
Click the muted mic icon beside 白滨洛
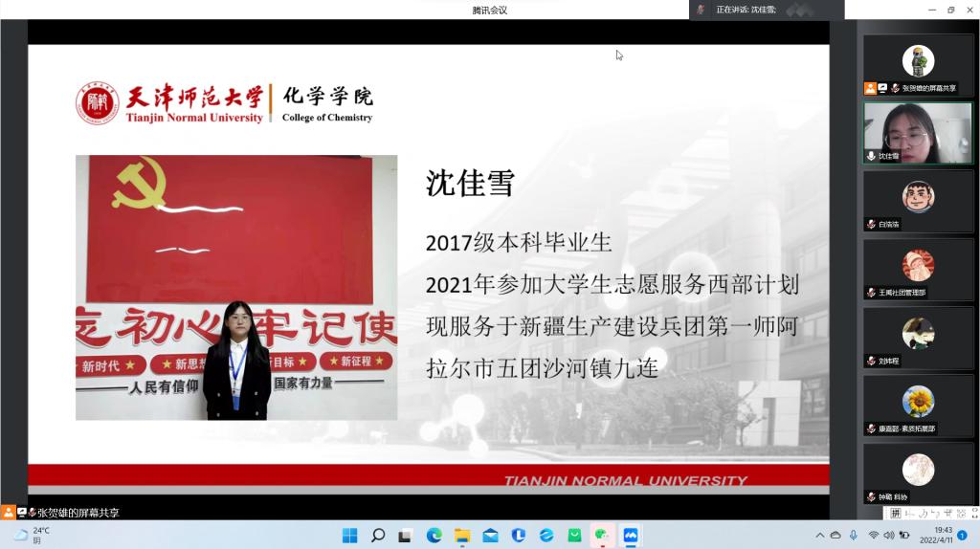pos(871,224)
